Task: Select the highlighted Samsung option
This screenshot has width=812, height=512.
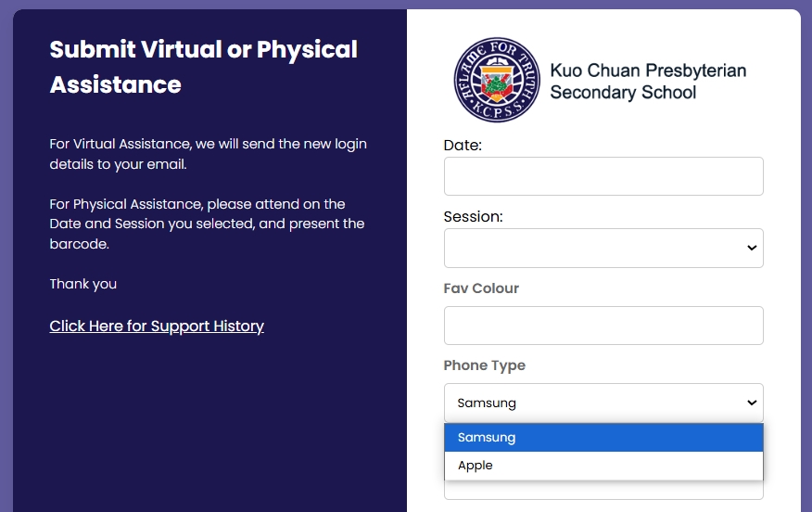Action: click(x=603, y=438)
